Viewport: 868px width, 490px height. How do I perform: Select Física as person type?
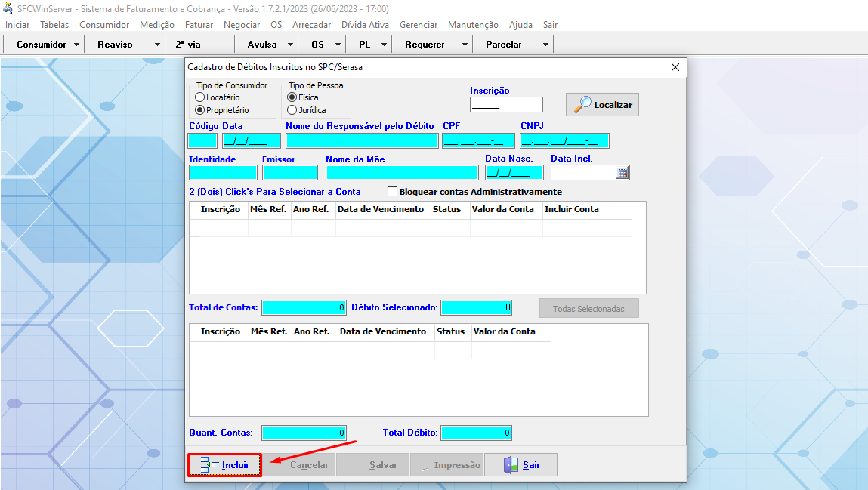[x=292, y=97]
